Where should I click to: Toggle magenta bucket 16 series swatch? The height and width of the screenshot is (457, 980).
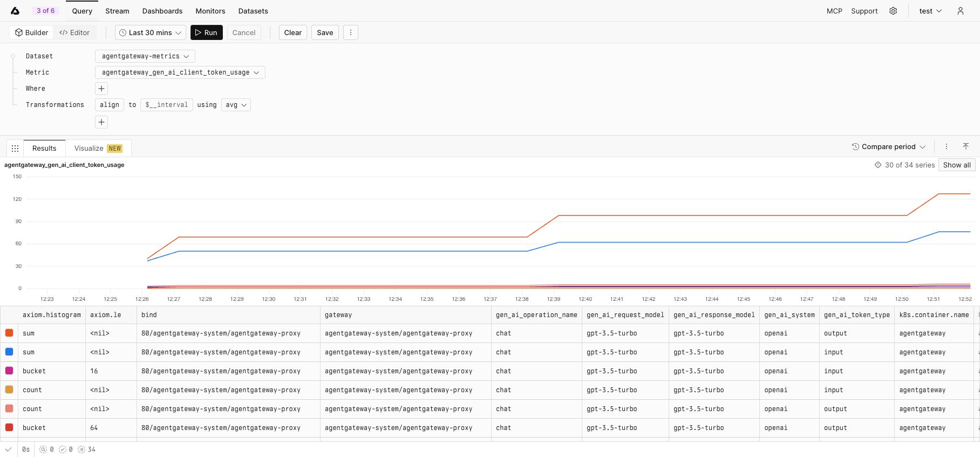pyautogui.click(x=9, y=371)
